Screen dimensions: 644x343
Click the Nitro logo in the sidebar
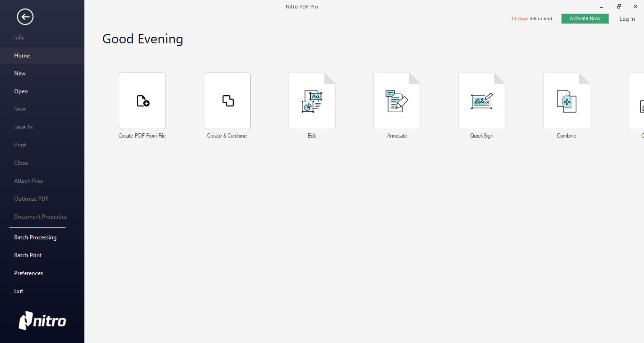42,321
